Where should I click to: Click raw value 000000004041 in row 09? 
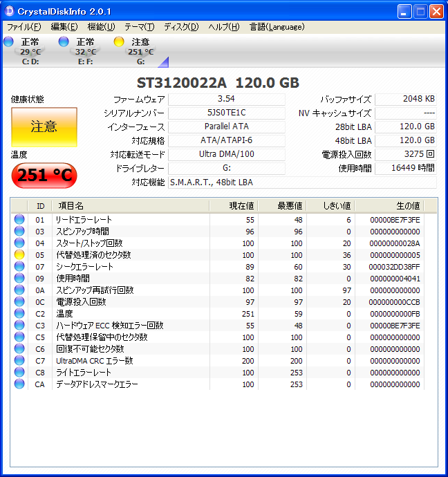395,279
